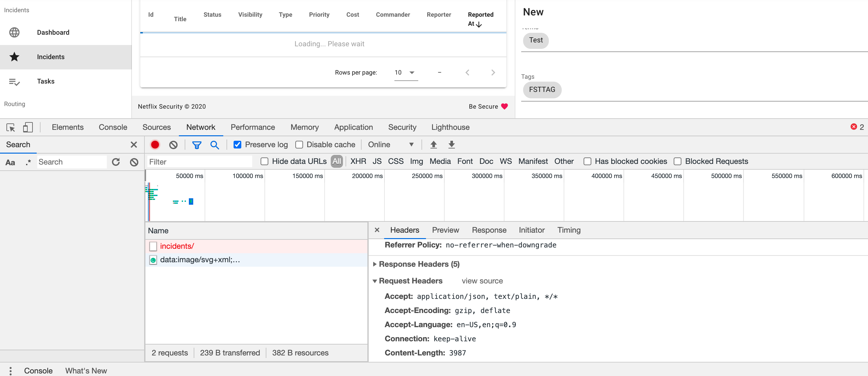This screenshot has width=868, height=376.
Task: Export captured traffic as HAR
Action: coord(451,144)
